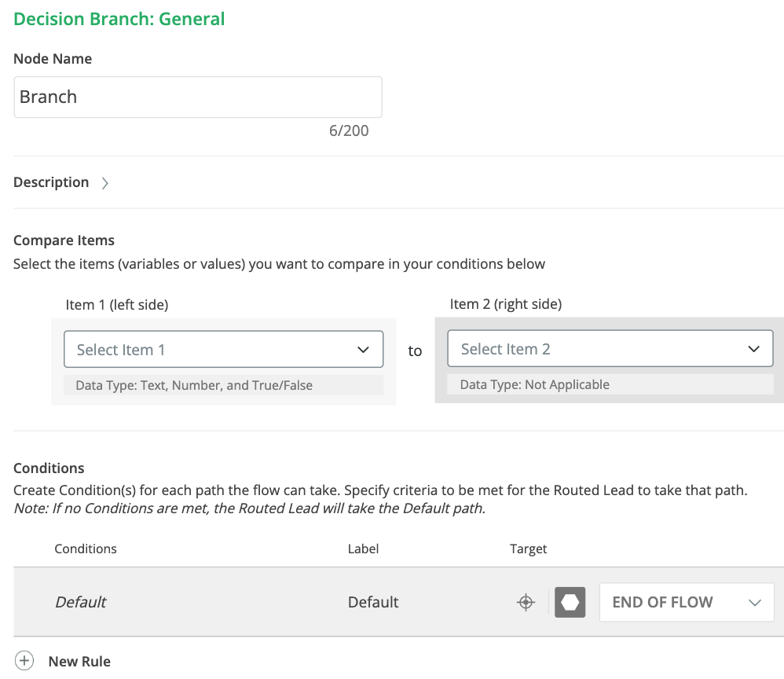Image resolution: width=784 pixels, height=679 pixels.
Task: Click the Target column header
Action: [x=528, y=549]
